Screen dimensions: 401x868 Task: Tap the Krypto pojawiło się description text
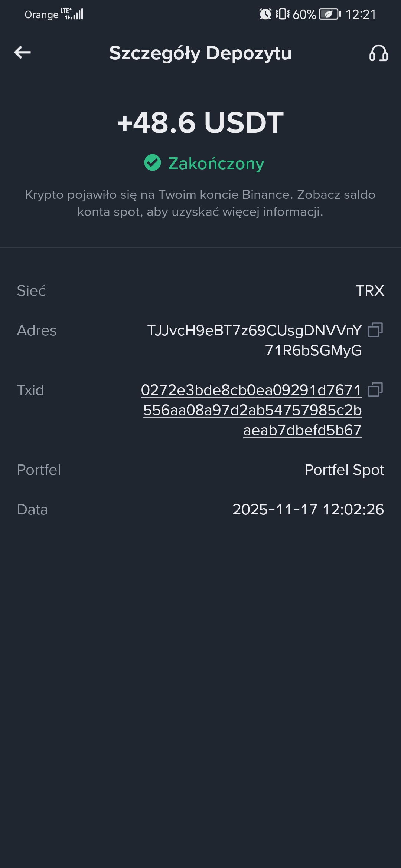tap(200, 203)
